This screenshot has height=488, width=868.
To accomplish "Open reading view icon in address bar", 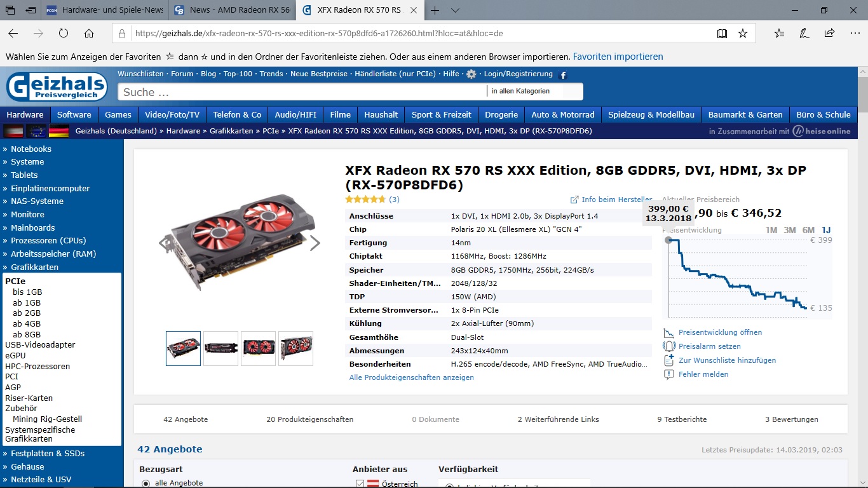I will (722, 33).
